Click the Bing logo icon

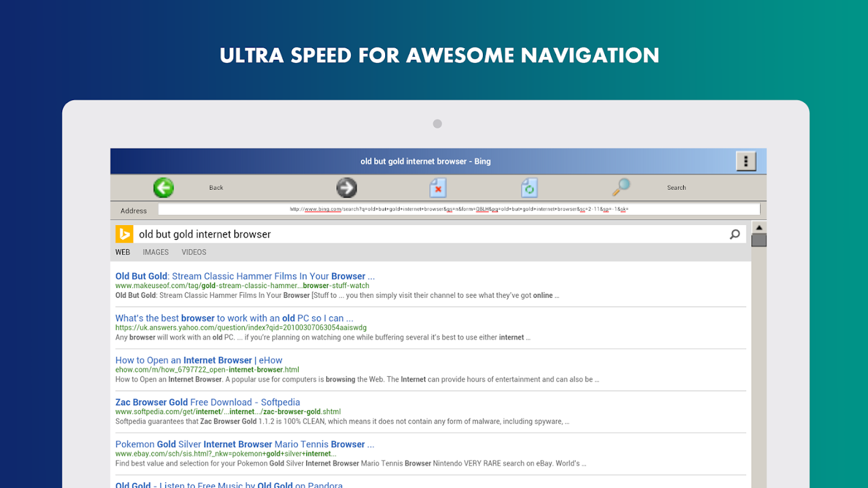pyautogui.click(x=124, y=234)
